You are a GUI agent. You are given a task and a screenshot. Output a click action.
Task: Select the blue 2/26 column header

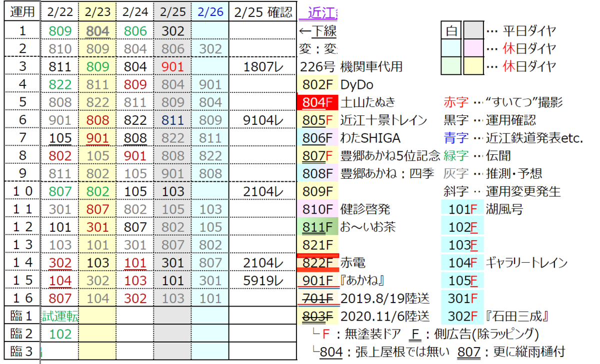pos(209,12)
